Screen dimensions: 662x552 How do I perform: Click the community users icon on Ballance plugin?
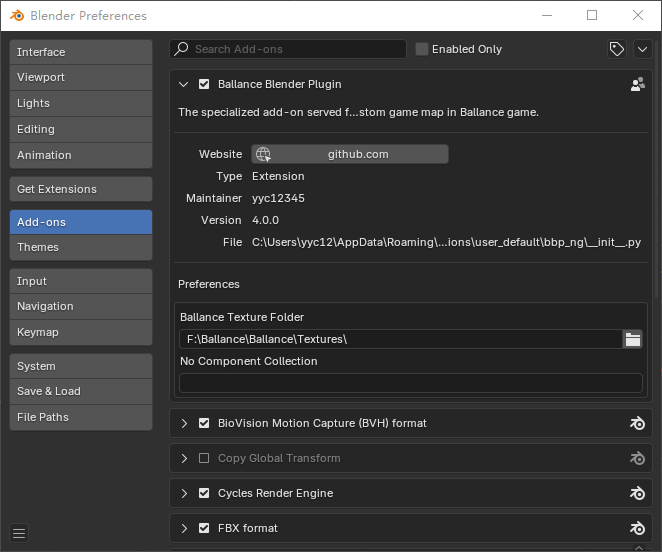click(637, 85)
